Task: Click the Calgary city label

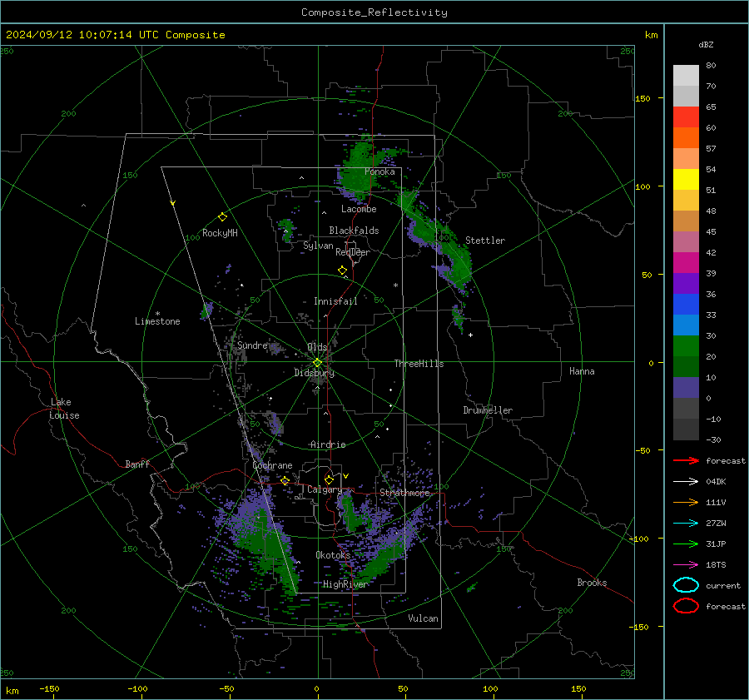Action: point(325,489)
